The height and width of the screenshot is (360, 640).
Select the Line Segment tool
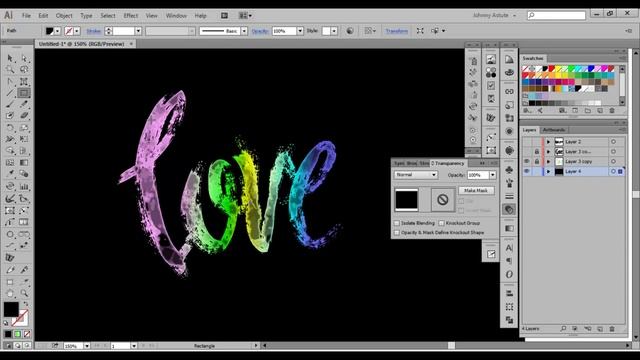(10, 93)
